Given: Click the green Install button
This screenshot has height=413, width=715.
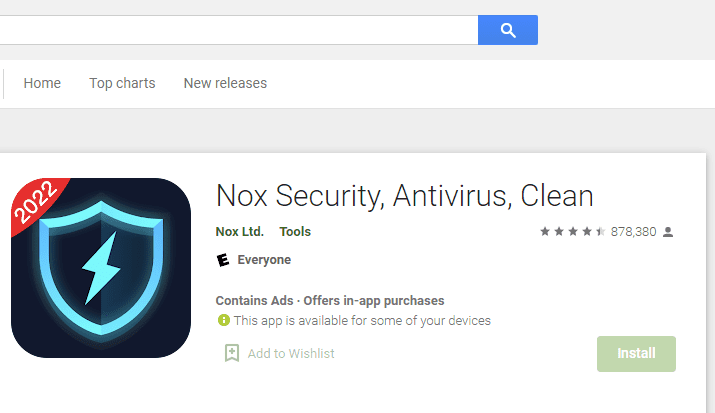Looking at the screenshot, I should pyautogui.click(x=636, y=354).
